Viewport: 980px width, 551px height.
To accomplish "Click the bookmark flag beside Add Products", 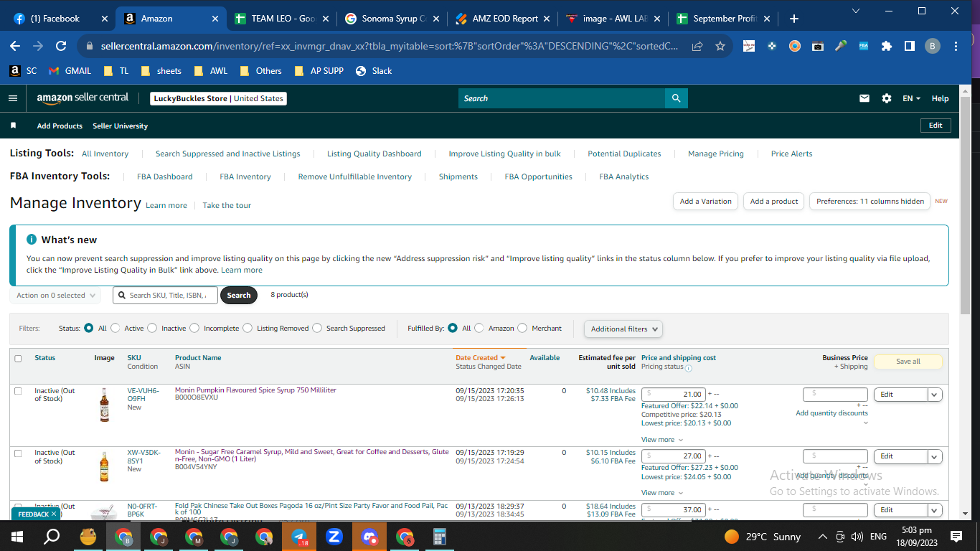I will coord(13,126).
